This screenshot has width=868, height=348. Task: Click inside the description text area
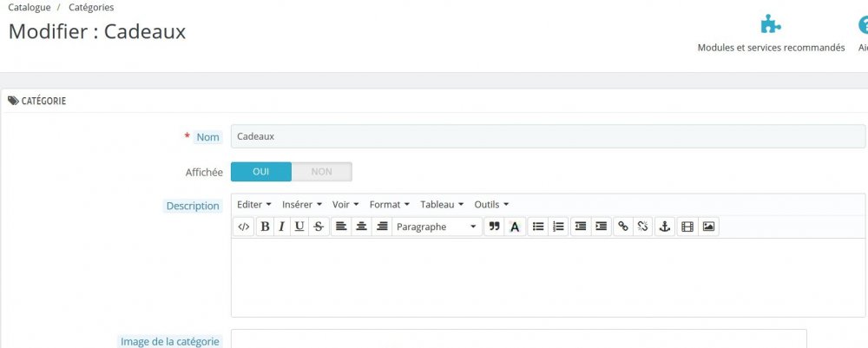point(548,277)
